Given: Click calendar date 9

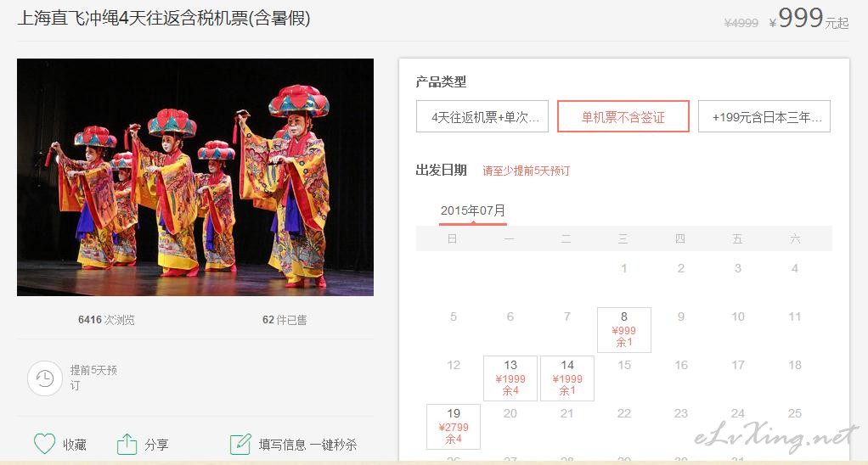Looking at the screenshot, I should click(681, 317).
